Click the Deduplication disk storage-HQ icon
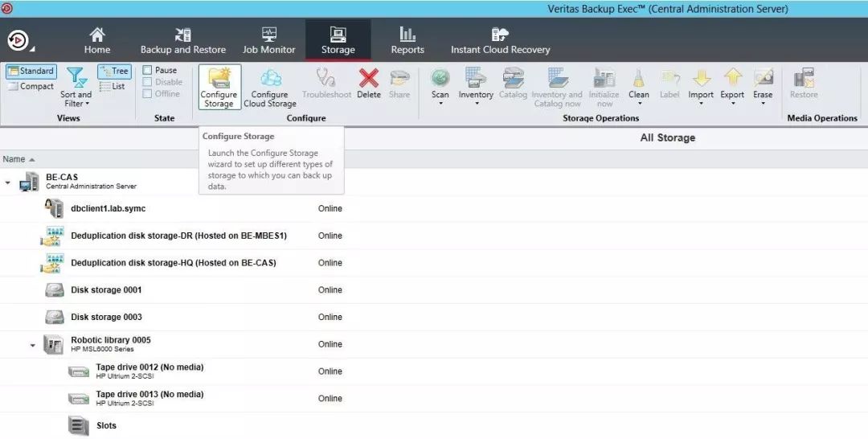868x439 pixels. pos(52,263)
